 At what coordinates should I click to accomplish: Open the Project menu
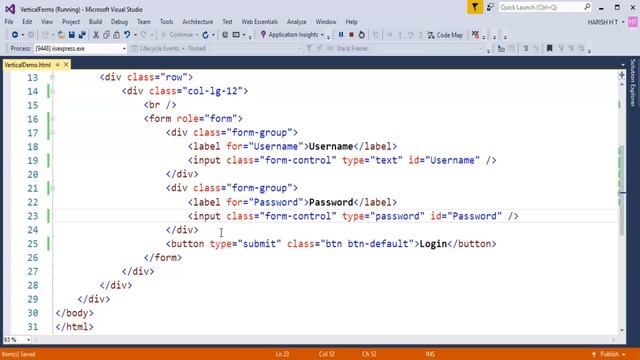click(71, 22)
